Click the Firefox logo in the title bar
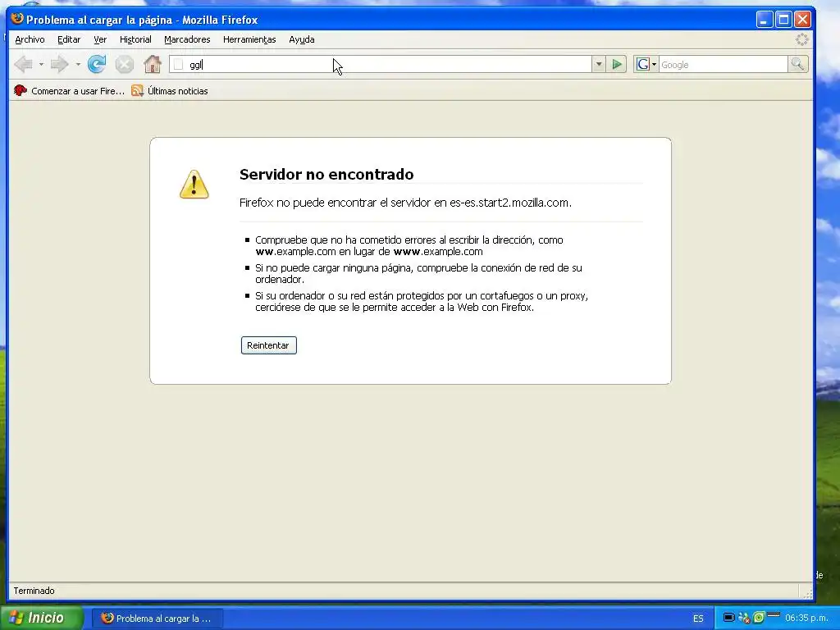 [18, 19]
